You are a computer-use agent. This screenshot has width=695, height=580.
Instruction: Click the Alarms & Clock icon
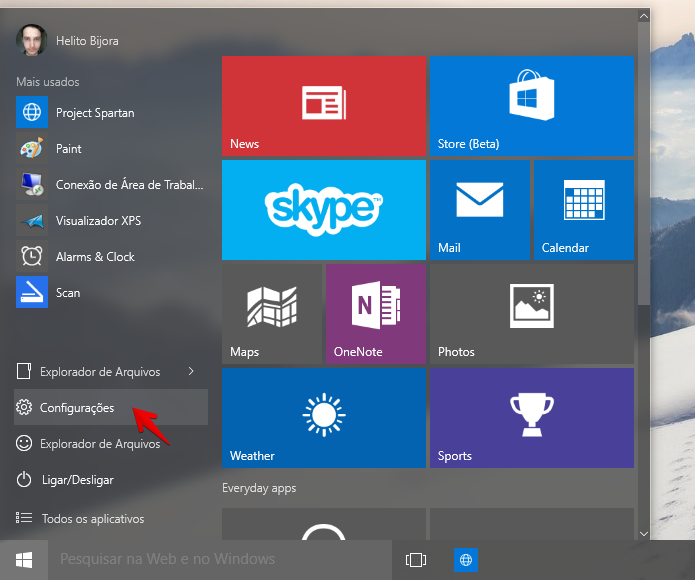pyautogui.click(x=32, y=256)
